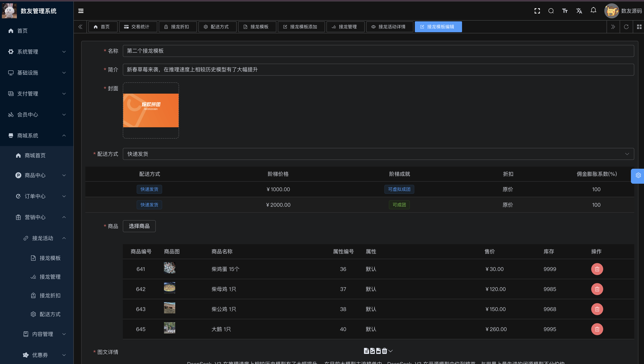Collapse the 营销中心 submenu
Viewport: 644px width, 364px height.
pos(37,218)
